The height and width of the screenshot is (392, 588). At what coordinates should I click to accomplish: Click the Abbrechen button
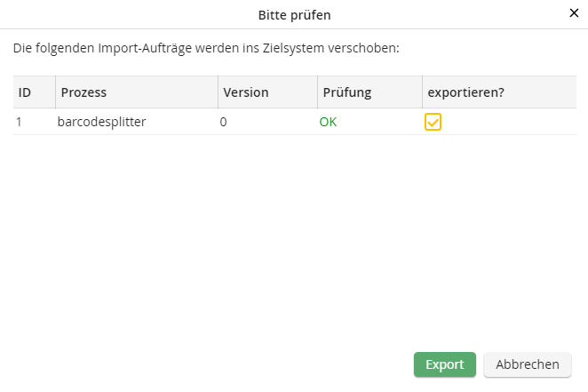[x=528, y=364]
